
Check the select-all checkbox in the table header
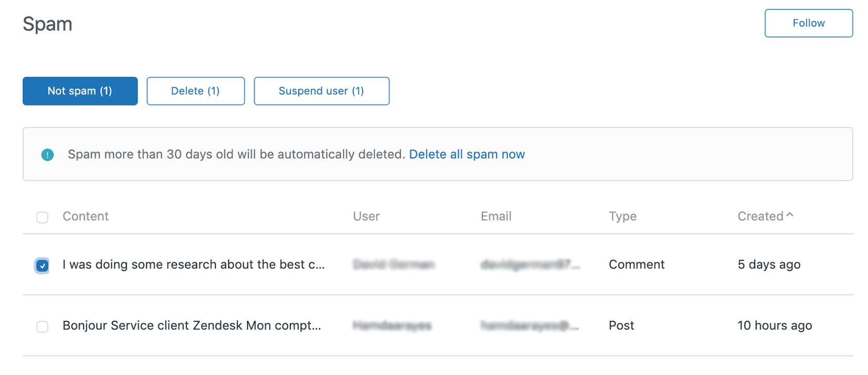coord(42,217)
